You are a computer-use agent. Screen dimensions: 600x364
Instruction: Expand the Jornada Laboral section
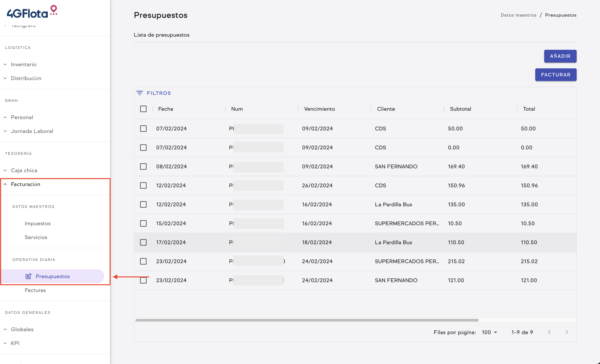(x=32, y=131)
